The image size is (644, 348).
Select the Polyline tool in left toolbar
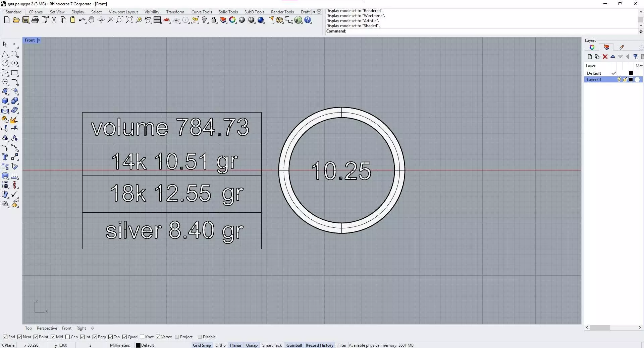click(x=5, y=54)
